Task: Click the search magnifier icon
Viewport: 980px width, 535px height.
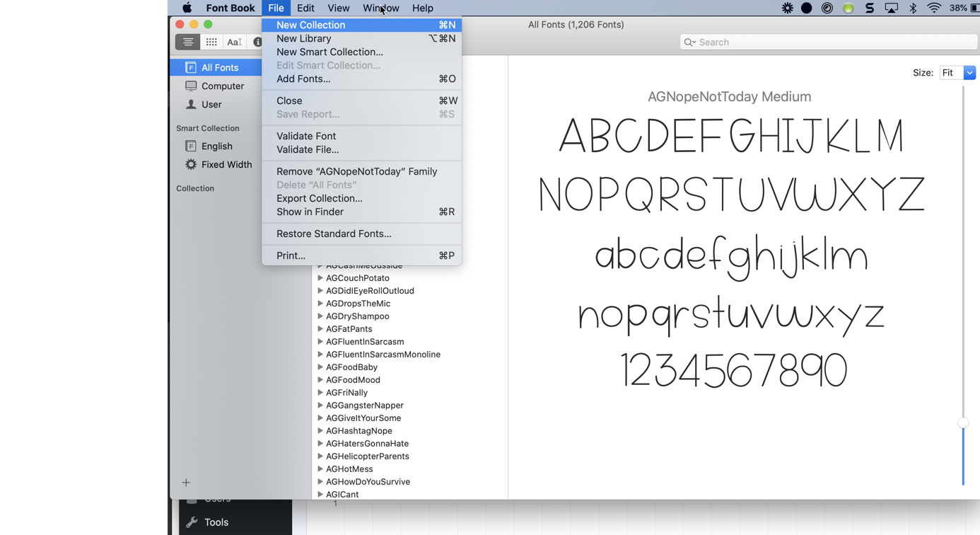Action: pos(689,42)
